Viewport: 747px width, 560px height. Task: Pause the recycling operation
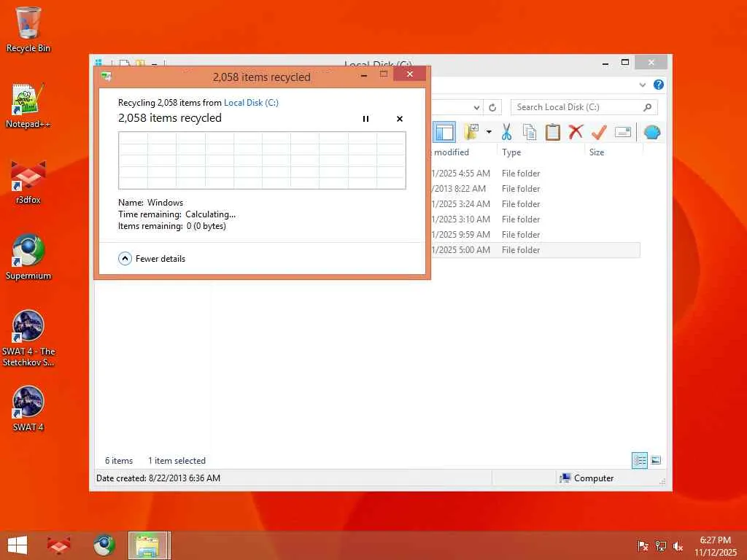[x=365, y=119]
